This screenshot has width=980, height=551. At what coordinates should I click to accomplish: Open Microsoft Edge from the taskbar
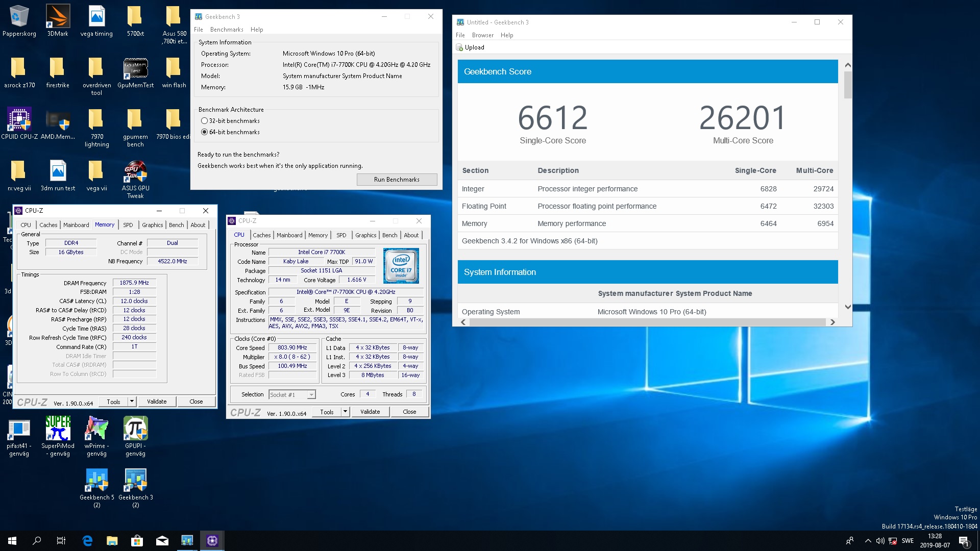(87, 541)
